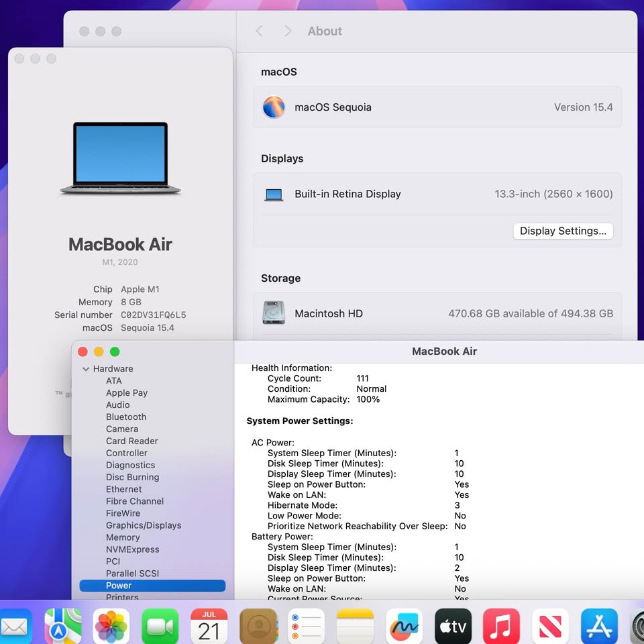Image resolution: width=644 pixels, height=644 pixels.
Task: Click the Built-in Retina Display laptop icon
Action: [274, 195]
